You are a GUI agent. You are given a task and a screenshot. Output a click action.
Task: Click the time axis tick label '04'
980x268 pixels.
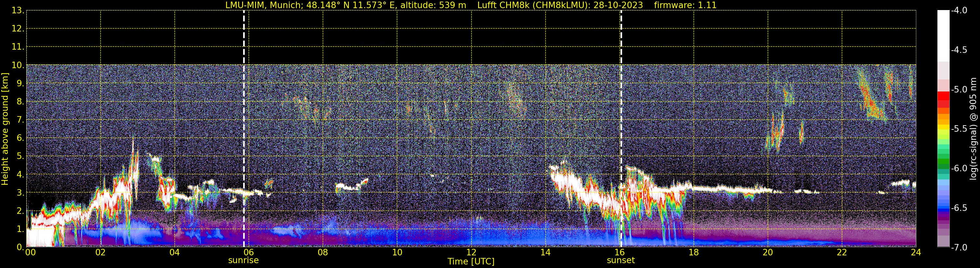(175, 252)
